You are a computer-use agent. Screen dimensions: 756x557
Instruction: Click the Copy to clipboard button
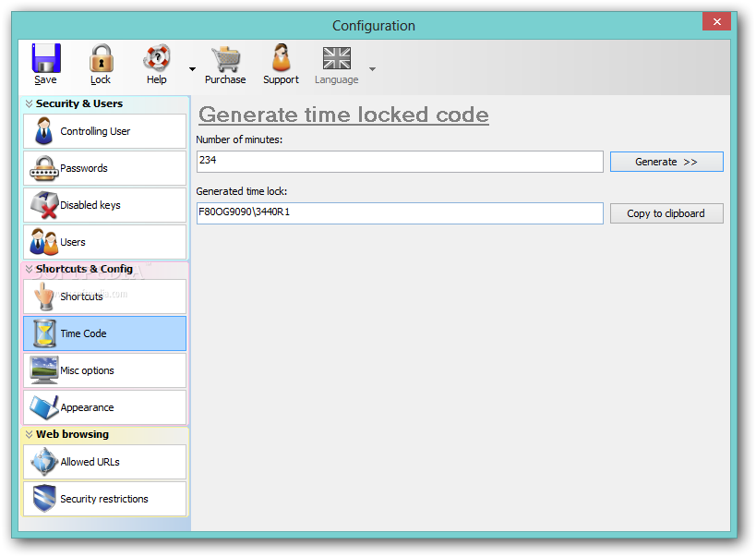(x=666, y=213)
